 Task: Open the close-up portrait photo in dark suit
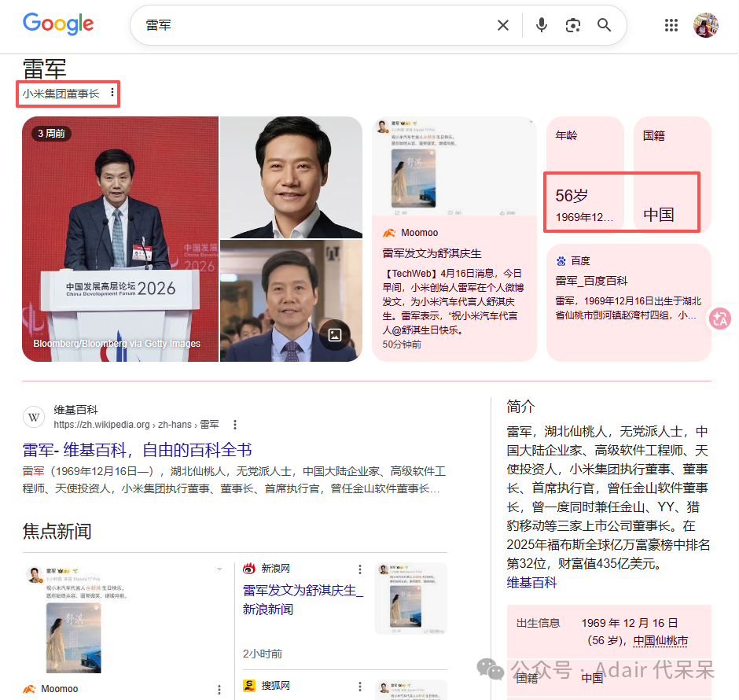coord(291,177)
